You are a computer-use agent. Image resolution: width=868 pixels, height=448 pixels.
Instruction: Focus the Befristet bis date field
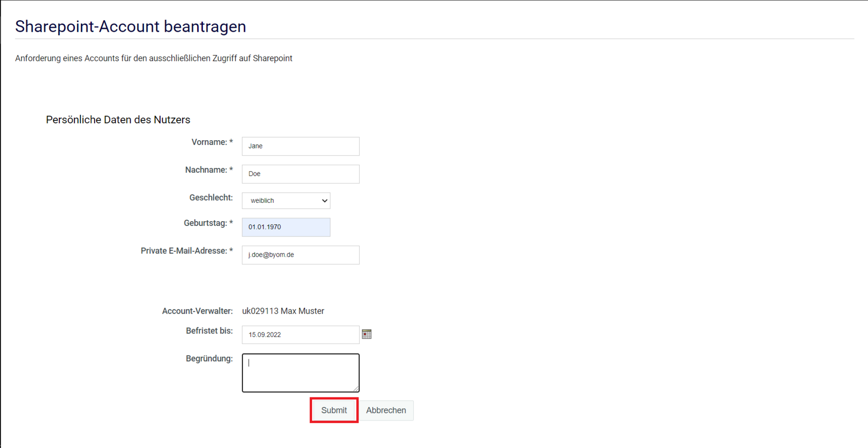point(300,335)
